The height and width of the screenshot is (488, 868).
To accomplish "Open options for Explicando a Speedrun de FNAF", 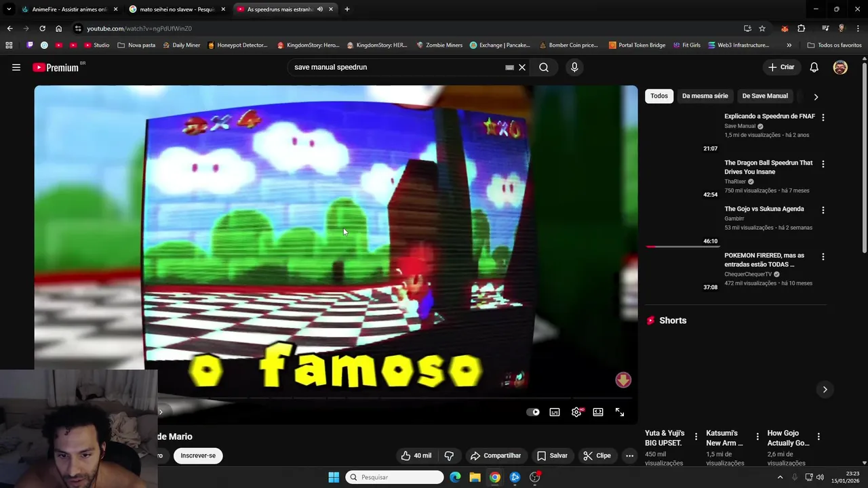I will (823, 117).
